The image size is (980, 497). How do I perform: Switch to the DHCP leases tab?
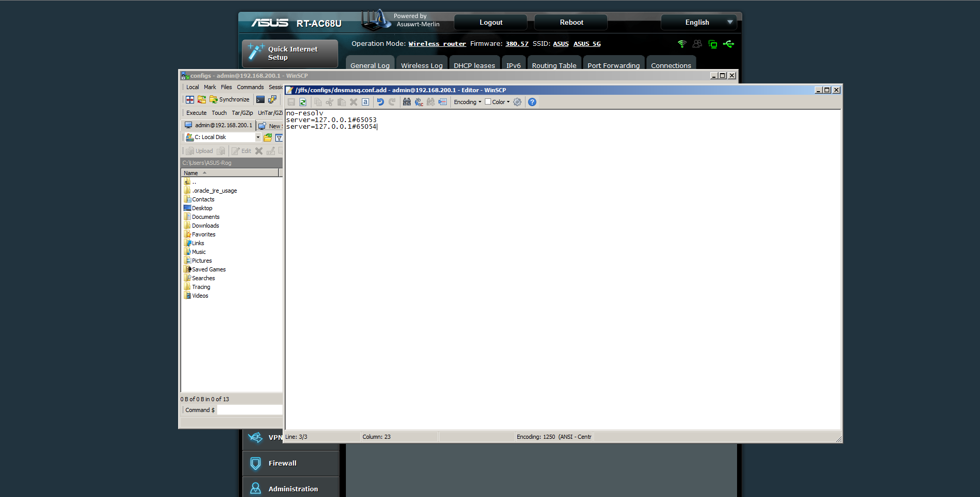(475, 64)
